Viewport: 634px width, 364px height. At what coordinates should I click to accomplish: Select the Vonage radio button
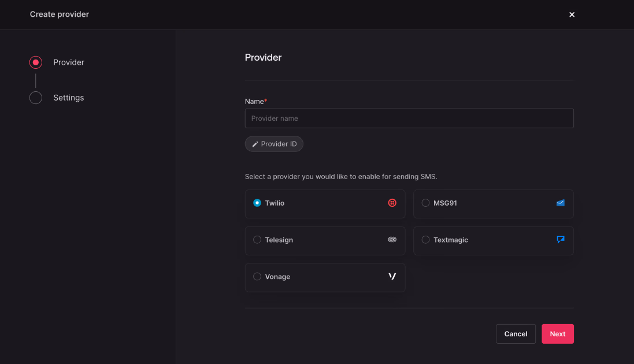tap(257, 277)
